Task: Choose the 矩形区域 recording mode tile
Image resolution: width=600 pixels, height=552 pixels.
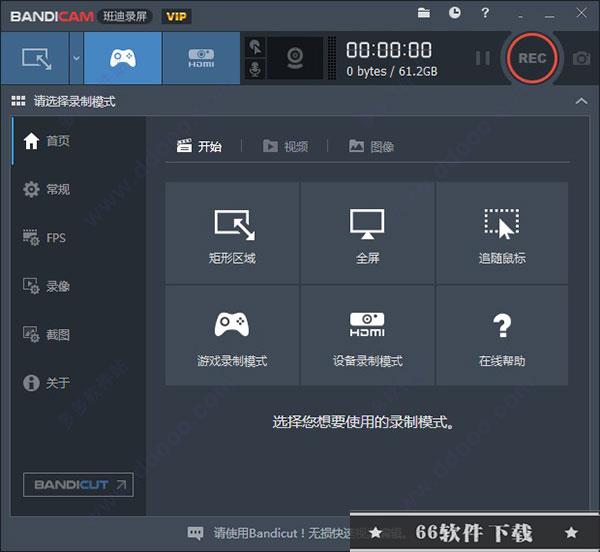Action: 232,233
